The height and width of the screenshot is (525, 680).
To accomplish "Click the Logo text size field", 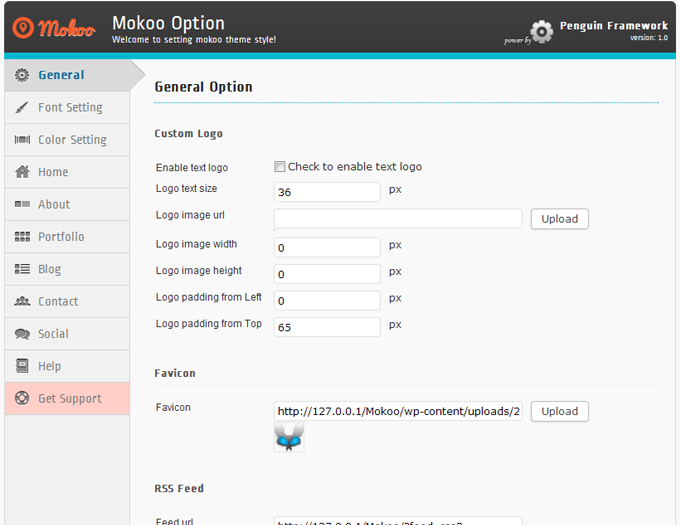I will tap(327, 192).
